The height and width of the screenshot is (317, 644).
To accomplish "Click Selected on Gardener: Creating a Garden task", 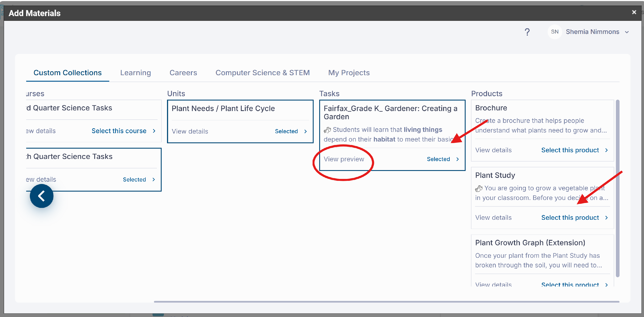I will tap(438, 159).
